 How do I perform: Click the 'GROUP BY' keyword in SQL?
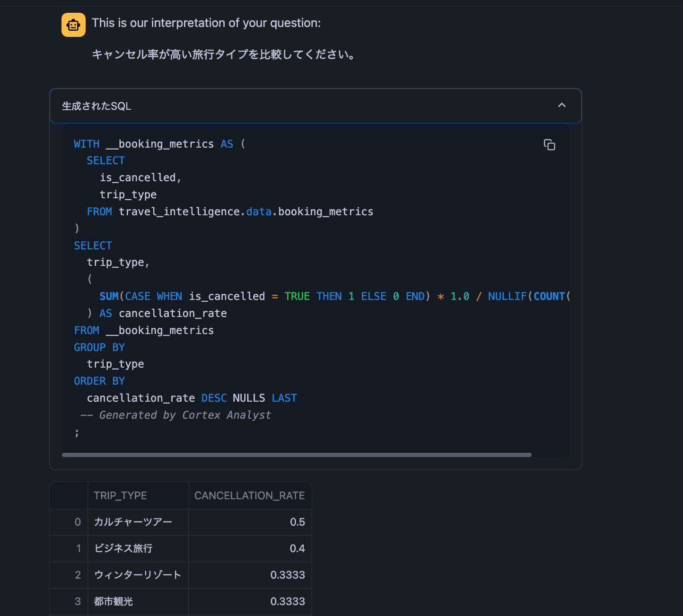[99, 347]
